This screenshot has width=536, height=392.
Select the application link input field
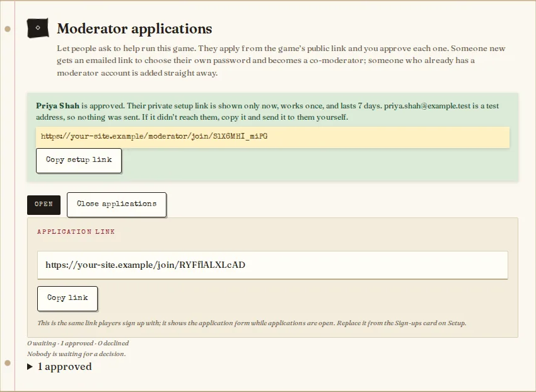click(272, 265)
